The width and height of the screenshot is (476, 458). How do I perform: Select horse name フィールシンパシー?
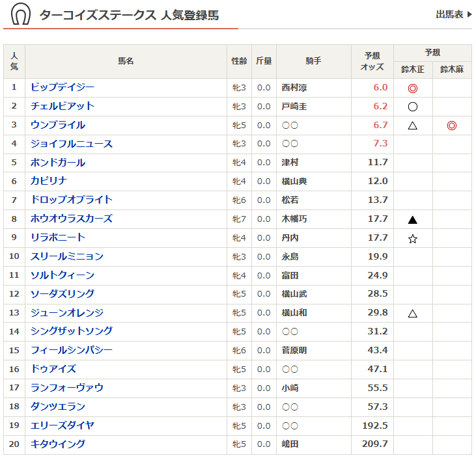click(72, 350)
